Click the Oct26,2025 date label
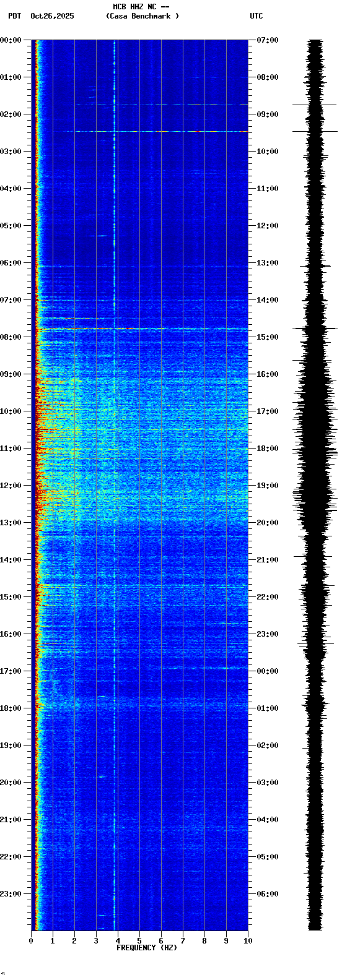 tap(52, 16)
